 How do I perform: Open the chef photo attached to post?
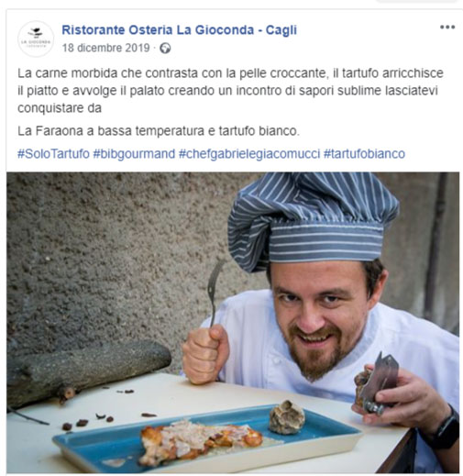pyautogui.click(x=233, y=322)
